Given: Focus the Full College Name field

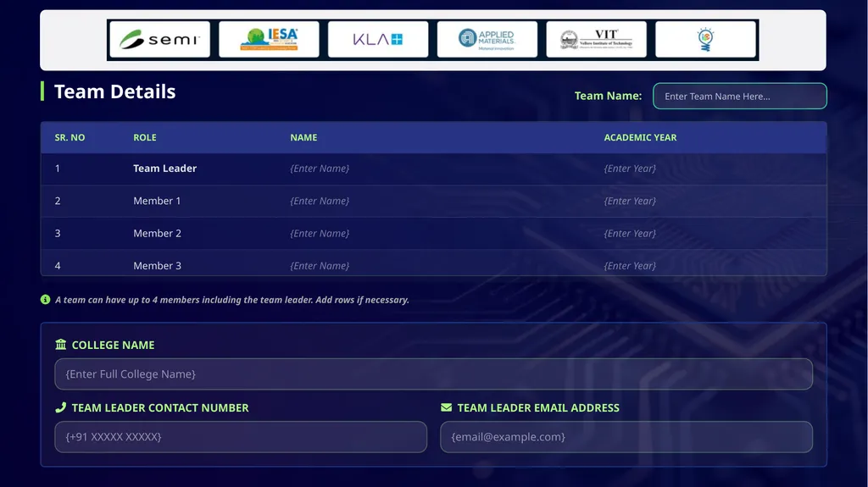Looking at the screenshot, I should (433, 374).
